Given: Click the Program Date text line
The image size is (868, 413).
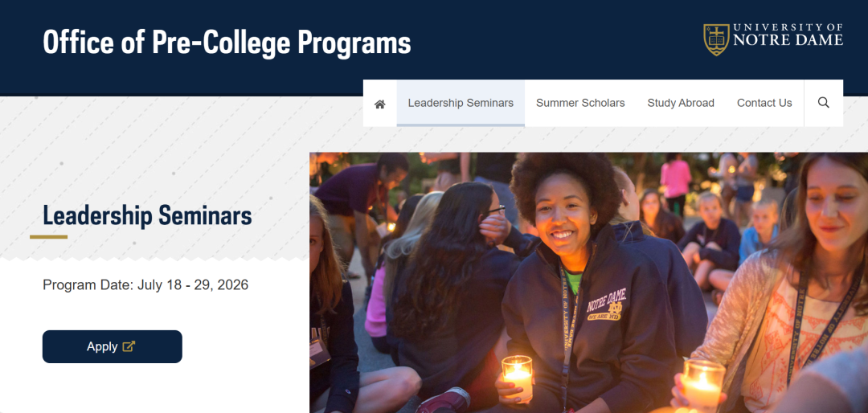Looking at the screenshot, I should point(145,284).
